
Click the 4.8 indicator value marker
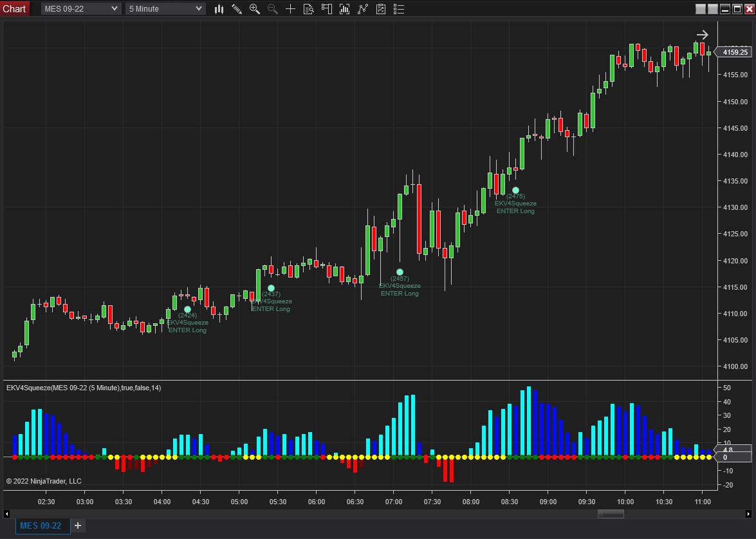[x=733, y=449]
